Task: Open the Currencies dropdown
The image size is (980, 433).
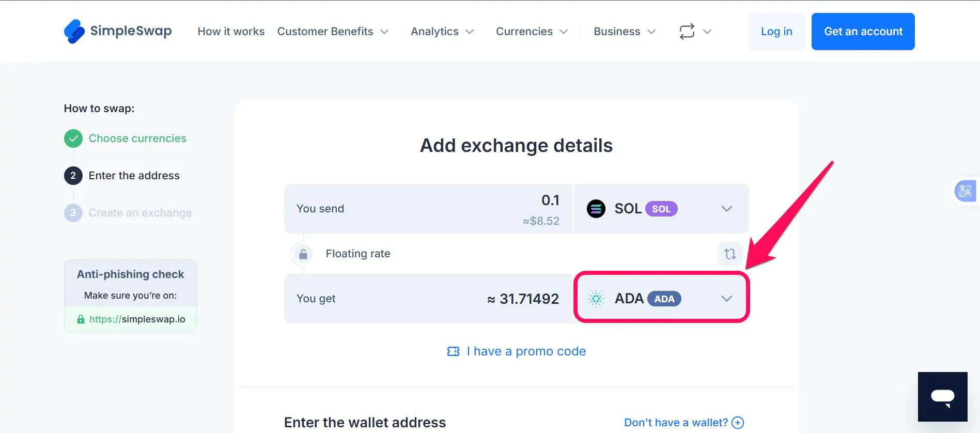Action: [531, 32]
